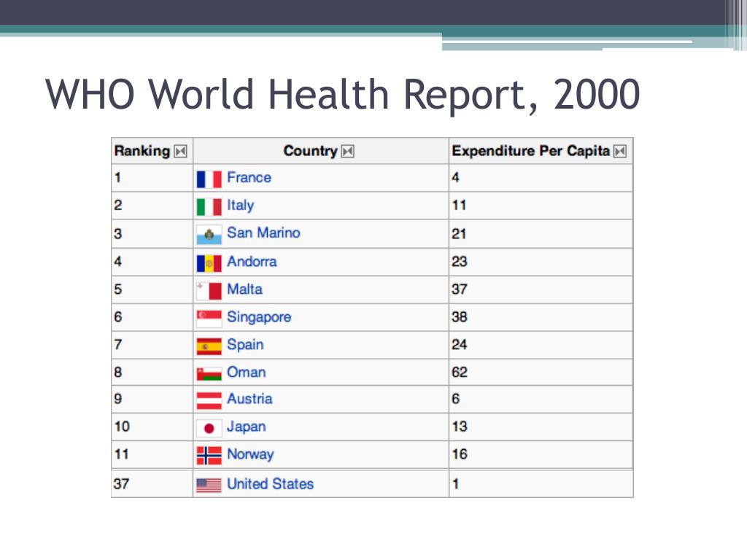
Task: Click the Austria flag icon
Action: click(209, 400)
